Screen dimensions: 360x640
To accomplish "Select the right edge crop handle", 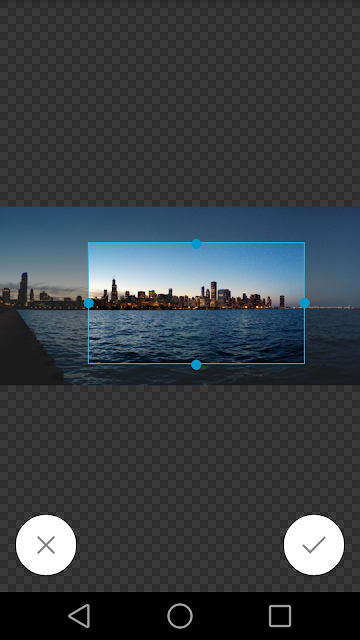I will 304,303.
